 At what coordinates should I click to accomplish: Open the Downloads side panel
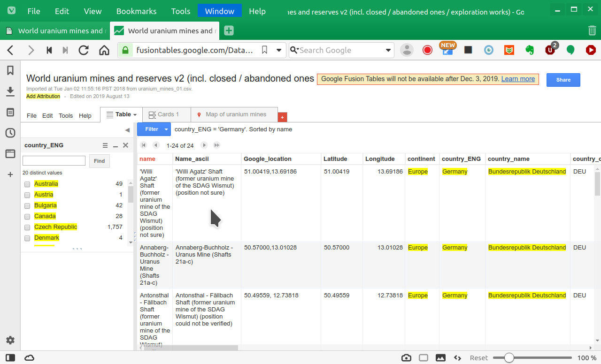pos(10,91)
